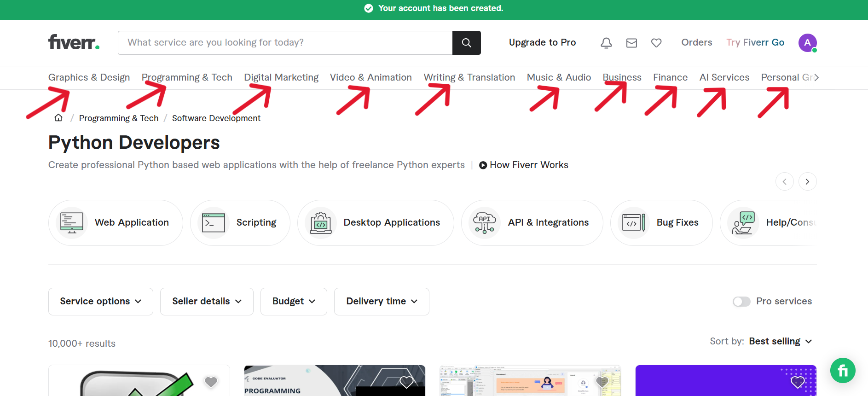This screenshot has height=396, width=868.
Task: Click the Bug Fixes code window icon
Action: (x=634, y=223)
